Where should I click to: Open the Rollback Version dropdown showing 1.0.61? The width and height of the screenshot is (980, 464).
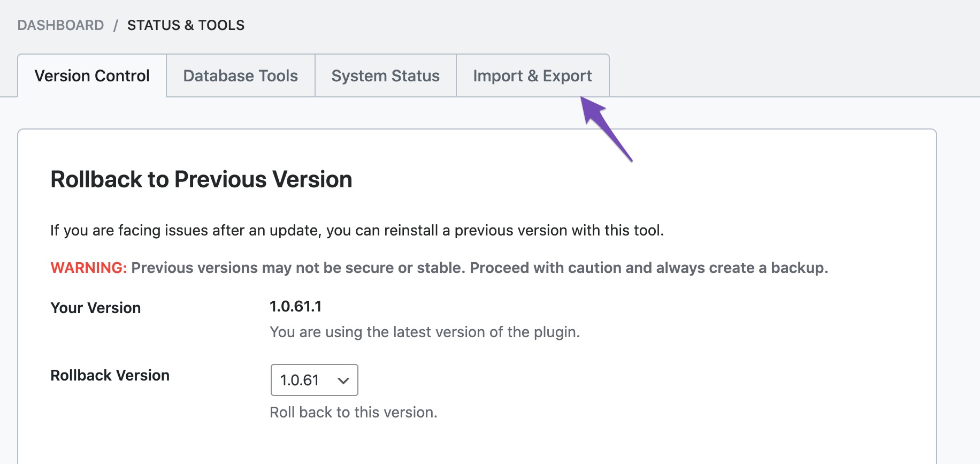pyautogui.click(x=315, y=380)
